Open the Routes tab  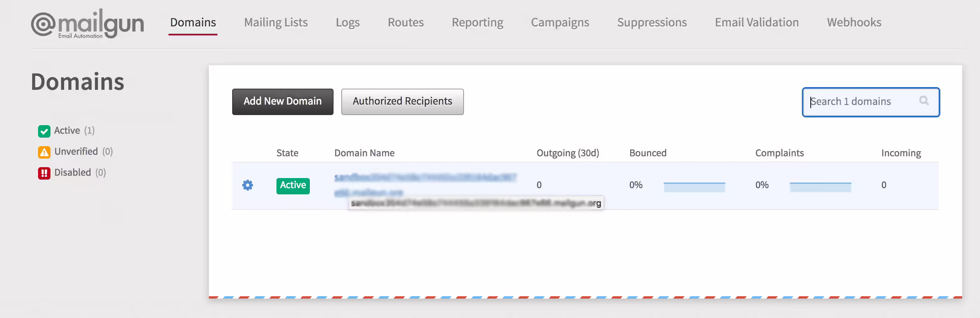pos(405,23)
